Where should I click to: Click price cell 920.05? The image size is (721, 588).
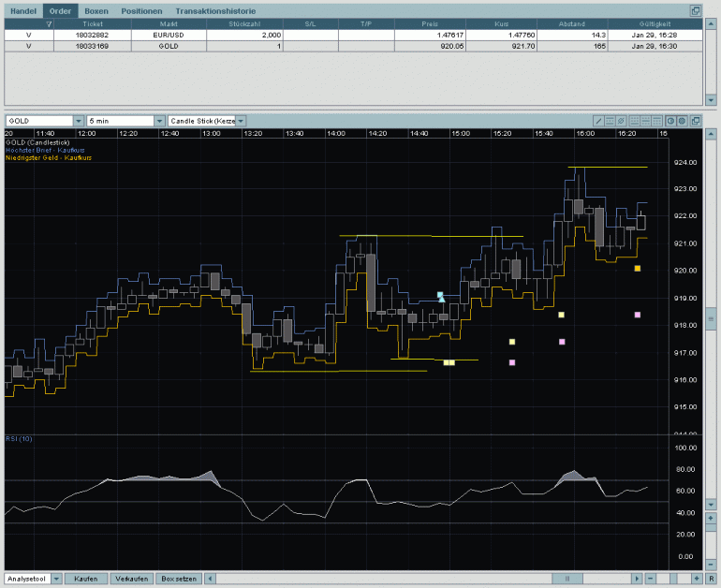(x=430, y=46)
